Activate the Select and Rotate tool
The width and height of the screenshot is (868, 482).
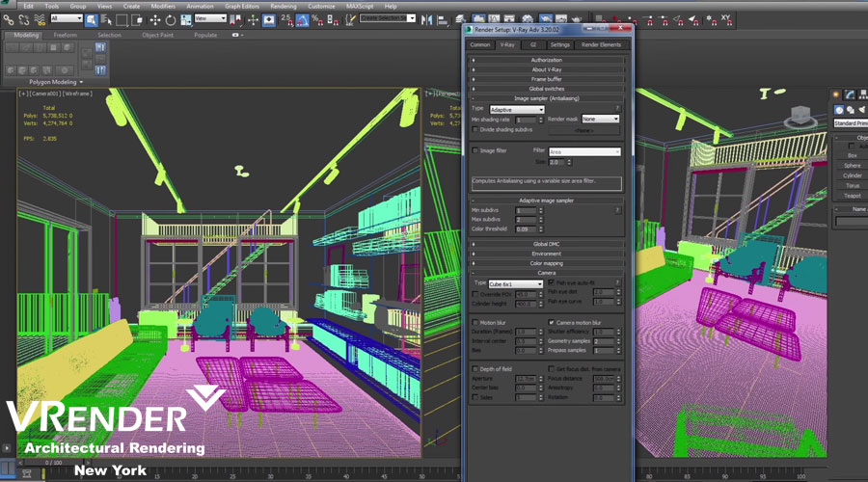point(171,19)
